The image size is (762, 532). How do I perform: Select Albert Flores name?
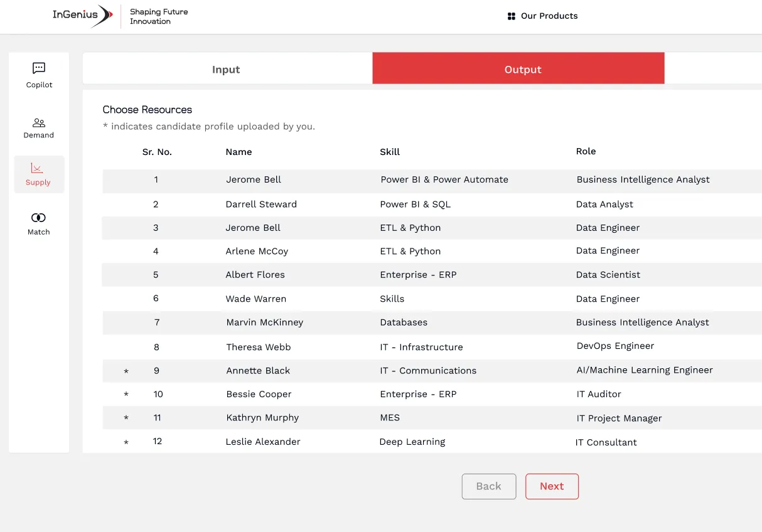click(x=255, y=275)
